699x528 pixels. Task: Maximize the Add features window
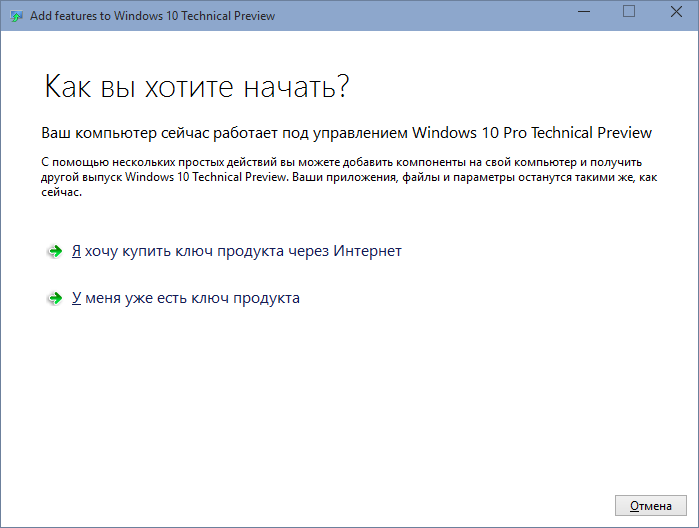pos(629,12)
